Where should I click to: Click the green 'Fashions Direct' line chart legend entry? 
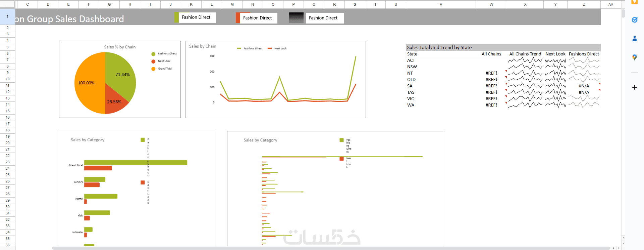[250, 49]
